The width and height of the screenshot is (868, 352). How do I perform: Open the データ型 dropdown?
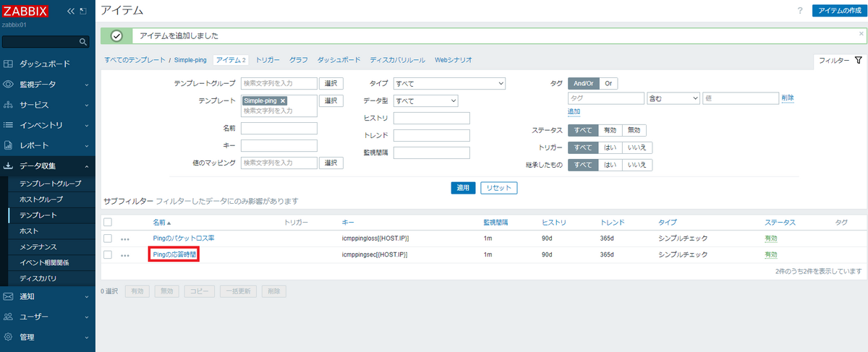tap(425, 100)
